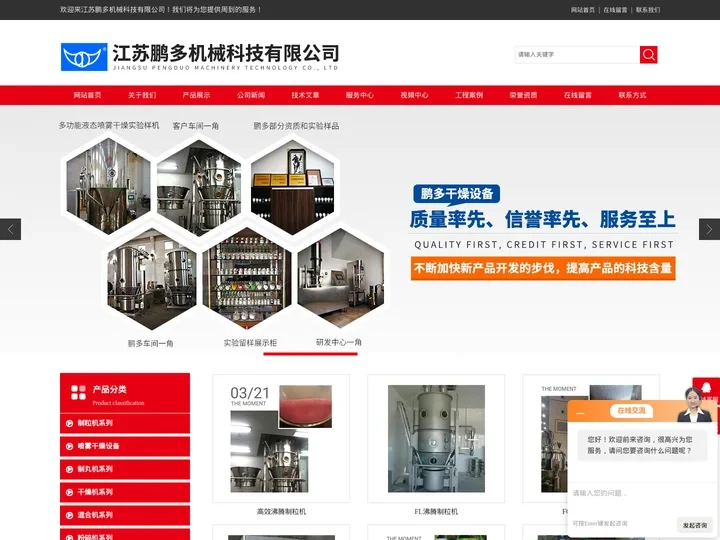Viewport: 720px width, 540px height.
Task: Click the red banner slide indicator bar
Action: tap(310, 354)
